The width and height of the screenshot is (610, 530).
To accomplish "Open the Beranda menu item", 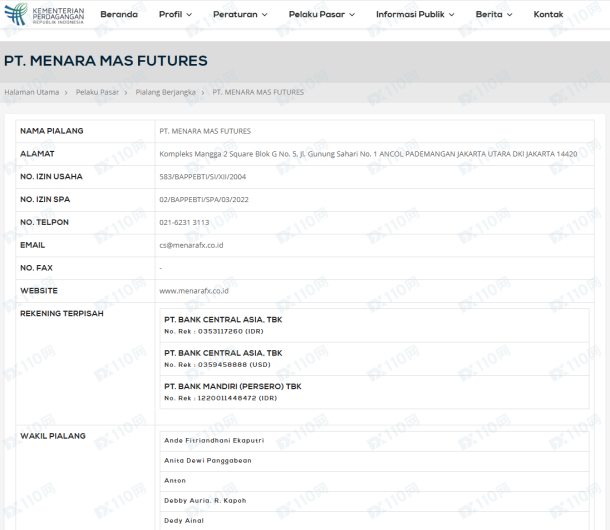I will tap(119, 14).
